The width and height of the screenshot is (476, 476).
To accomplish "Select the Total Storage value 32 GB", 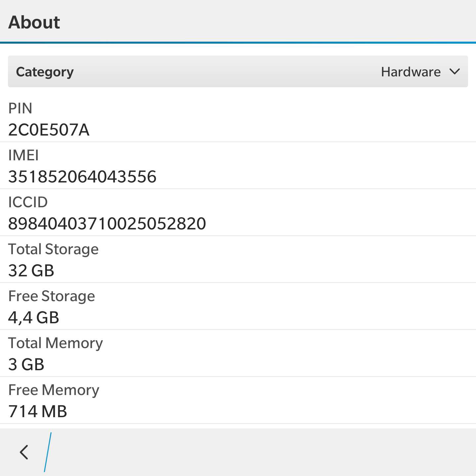I will coord(31,271).
